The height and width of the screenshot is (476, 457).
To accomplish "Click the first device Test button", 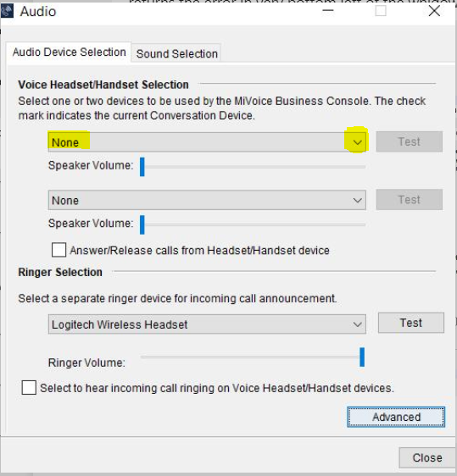I will click(410, 141).
